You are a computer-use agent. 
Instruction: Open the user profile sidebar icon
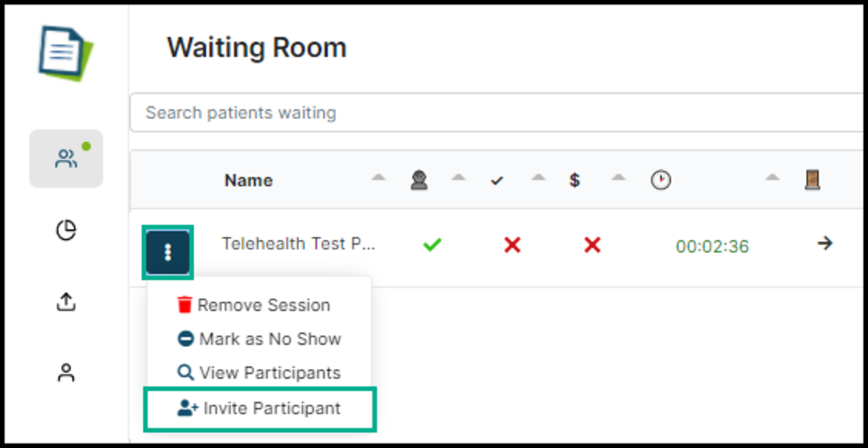click(x=66, y=373)
